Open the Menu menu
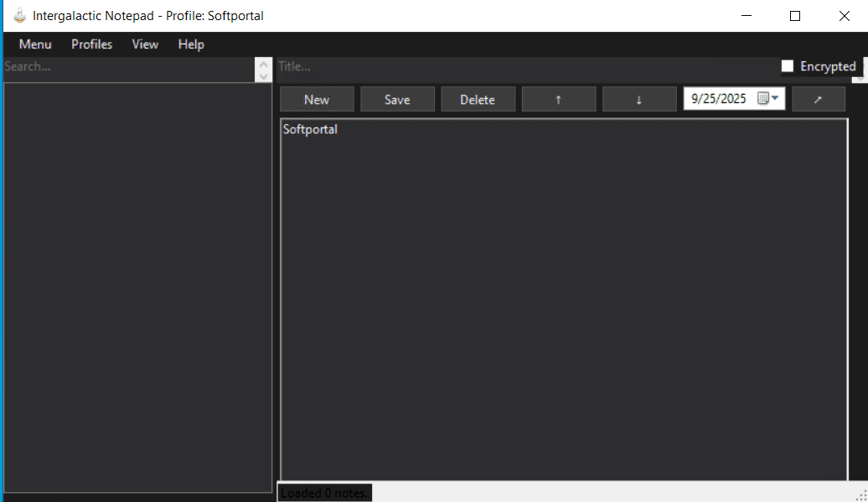Image resolution: width=868 pixels, height=502 pixels. (35, 44)
